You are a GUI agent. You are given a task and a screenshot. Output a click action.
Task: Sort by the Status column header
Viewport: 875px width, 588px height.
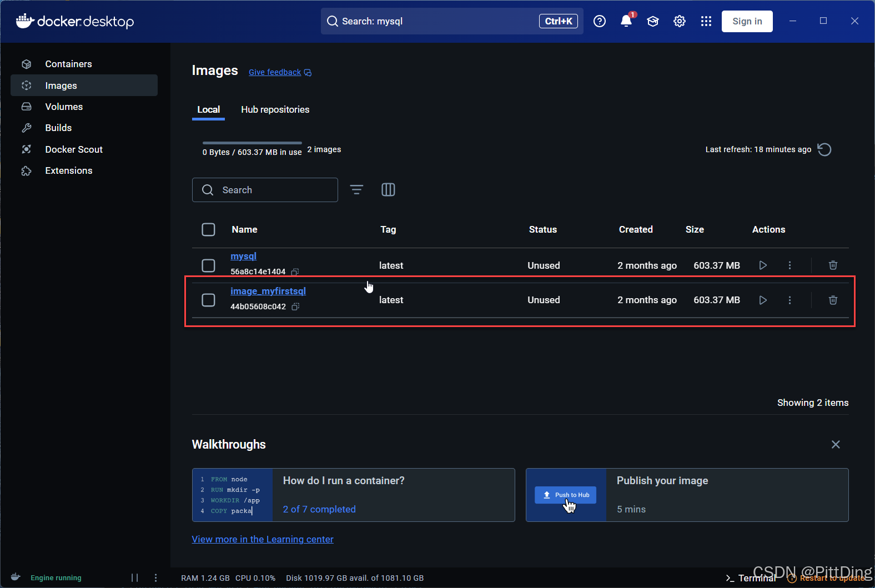coord(542,229)
